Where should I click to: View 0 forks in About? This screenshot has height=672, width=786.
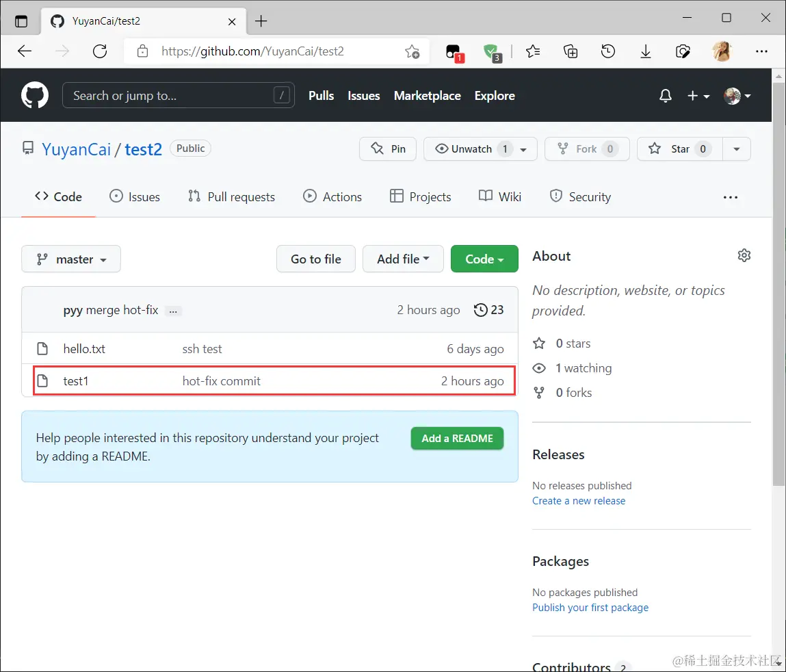pos(562,393)
